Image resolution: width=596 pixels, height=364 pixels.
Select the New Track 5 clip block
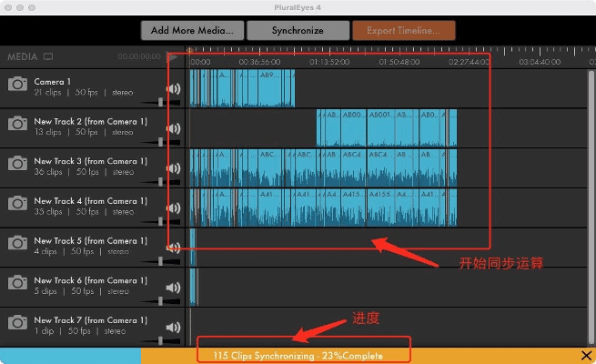pyautogui.click(x=192, y=247)
